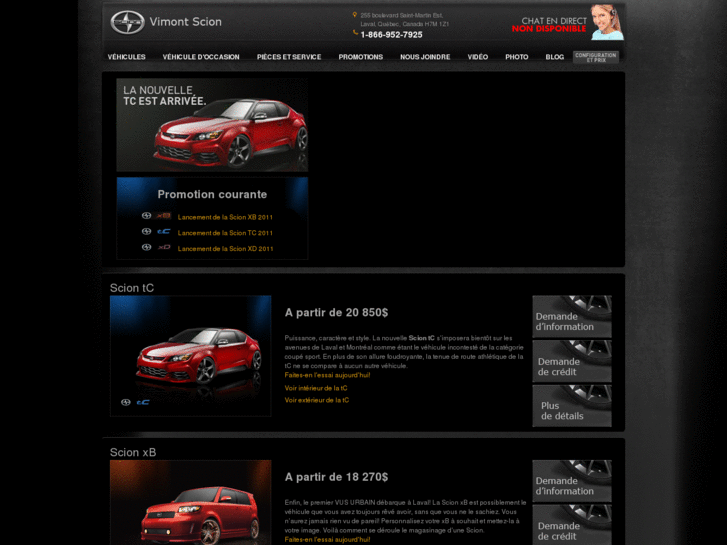Click tC Faites-en l'essai aujourd'hui link
This screenshot has width=727, height=545.
pos(327,375)
